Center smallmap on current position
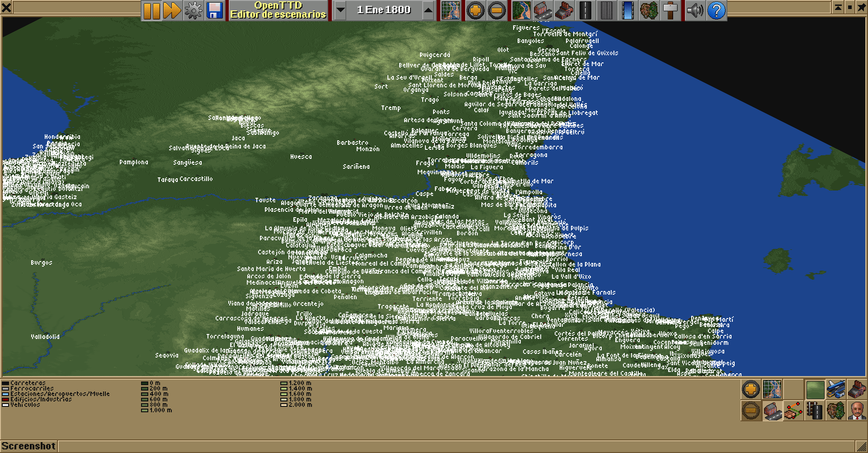This screenshot has width=868, height=453. 772,389
